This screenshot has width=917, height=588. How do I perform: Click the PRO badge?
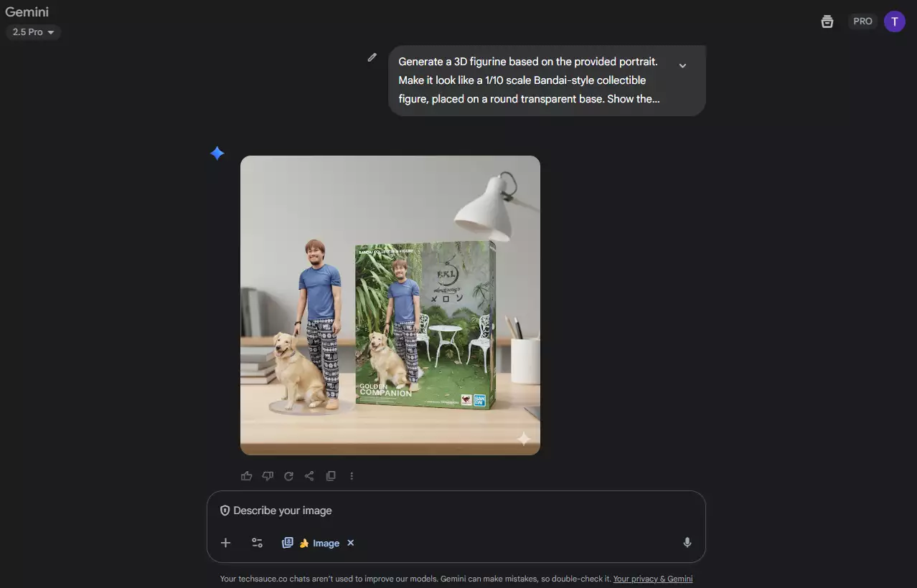click(862, 22)
